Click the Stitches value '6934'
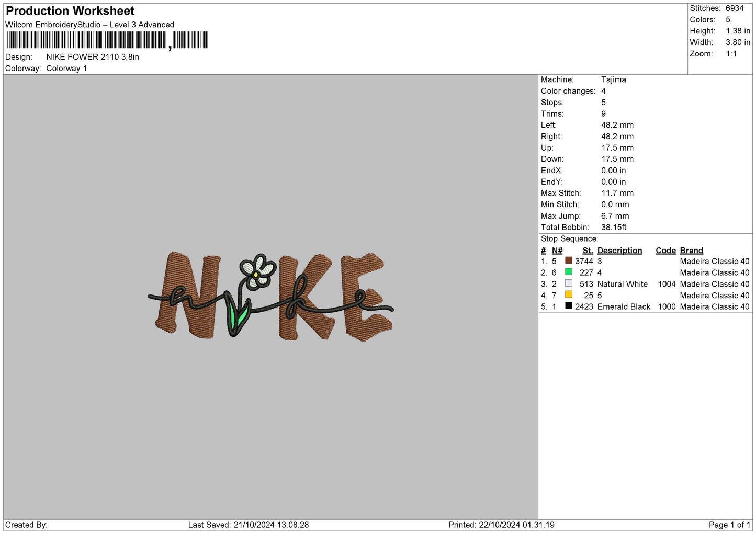 [735, 8]
